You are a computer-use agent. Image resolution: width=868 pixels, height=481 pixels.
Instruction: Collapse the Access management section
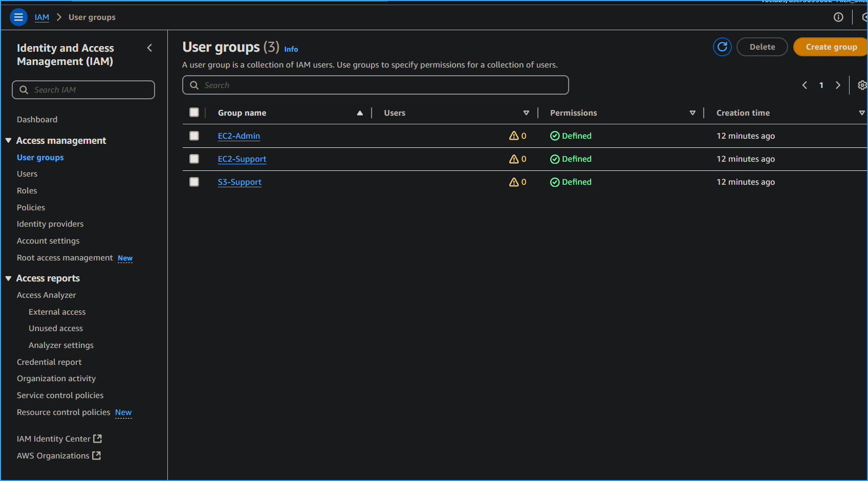[8, 140]
